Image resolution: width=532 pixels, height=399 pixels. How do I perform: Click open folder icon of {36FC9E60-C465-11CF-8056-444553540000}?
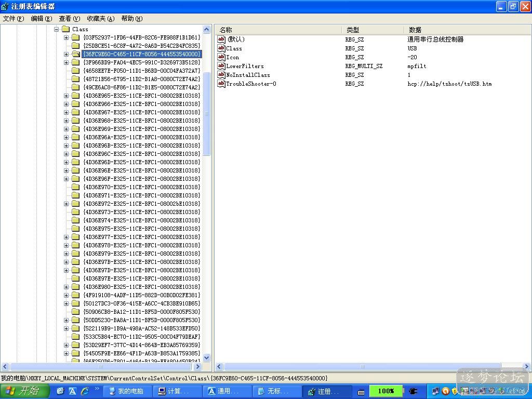coord(76,54)
